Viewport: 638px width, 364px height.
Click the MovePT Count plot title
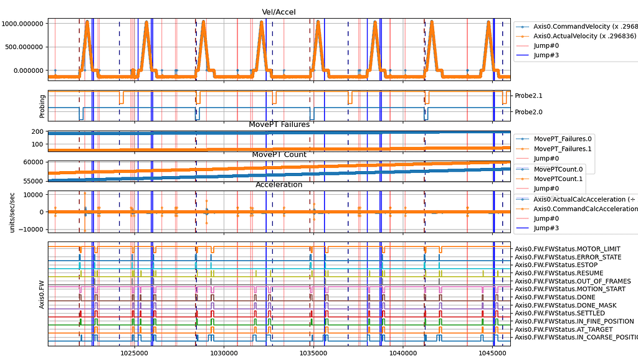[x=279, y=154]
